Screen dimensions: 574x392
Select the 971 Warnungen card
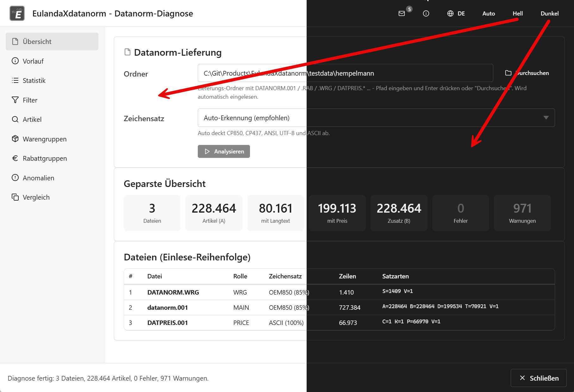522,213
